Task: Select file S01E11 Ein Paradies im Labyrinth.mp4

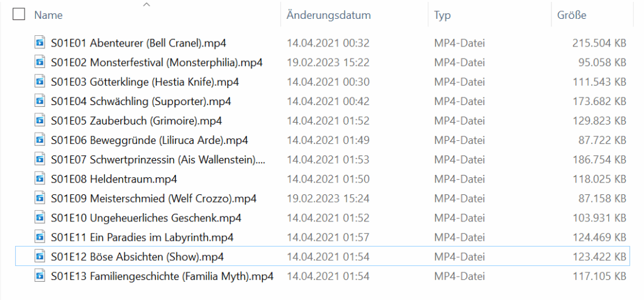Action: point(142,237)
